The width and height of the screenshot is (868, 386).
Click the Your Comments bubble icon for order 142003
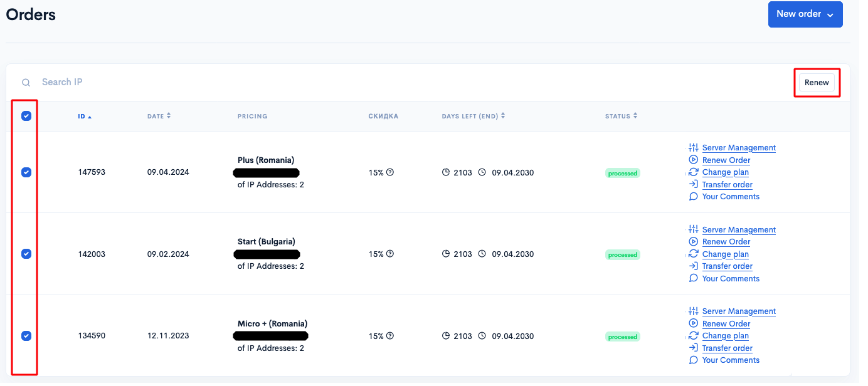693,278
